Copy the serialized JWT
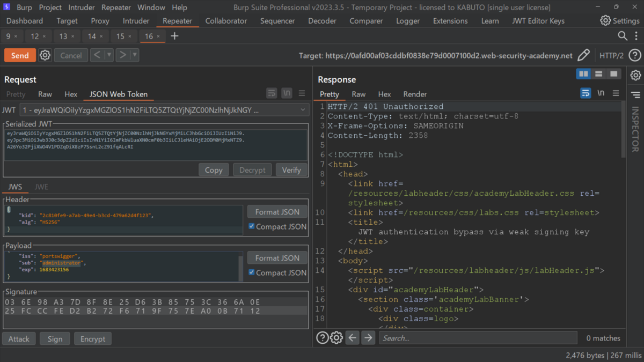This screenshot has height=362, width=644. coord(214,169)
